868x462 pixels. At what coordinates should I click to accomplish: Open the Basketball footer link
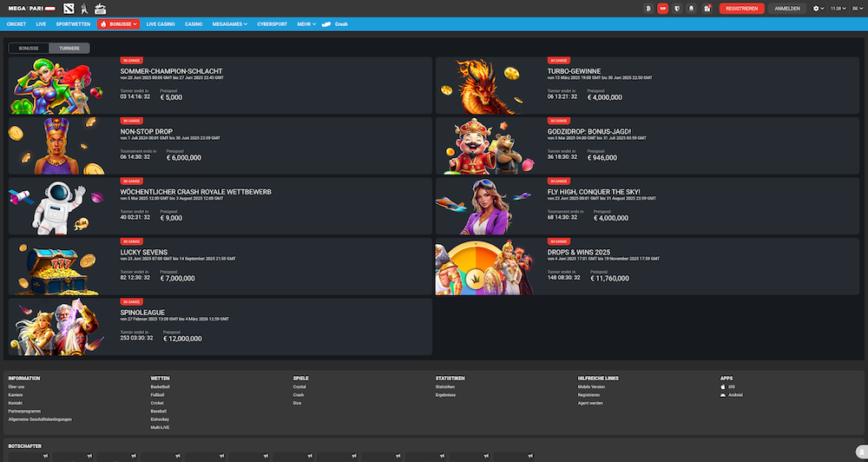point(160,386)
